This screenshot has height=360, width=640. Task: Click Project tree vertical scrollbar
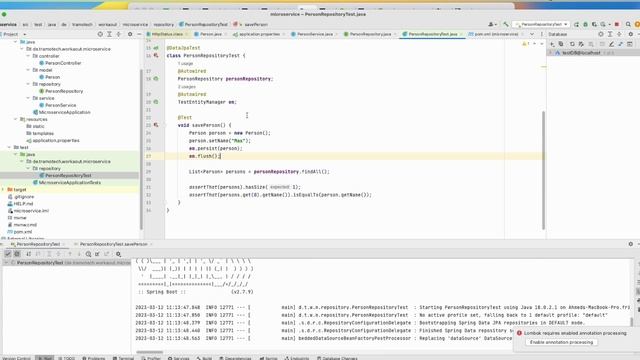coord(141,149)
